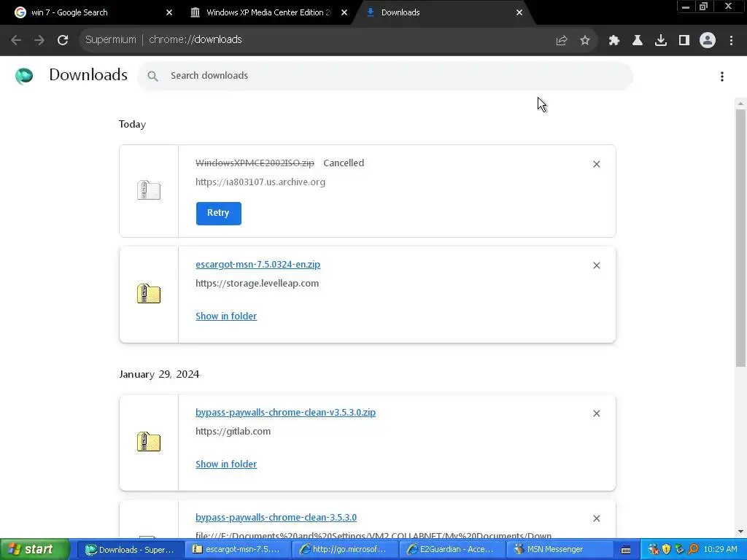747x560 pixels.
Task: Close the Downloads tab
Action: click(519, 12)
